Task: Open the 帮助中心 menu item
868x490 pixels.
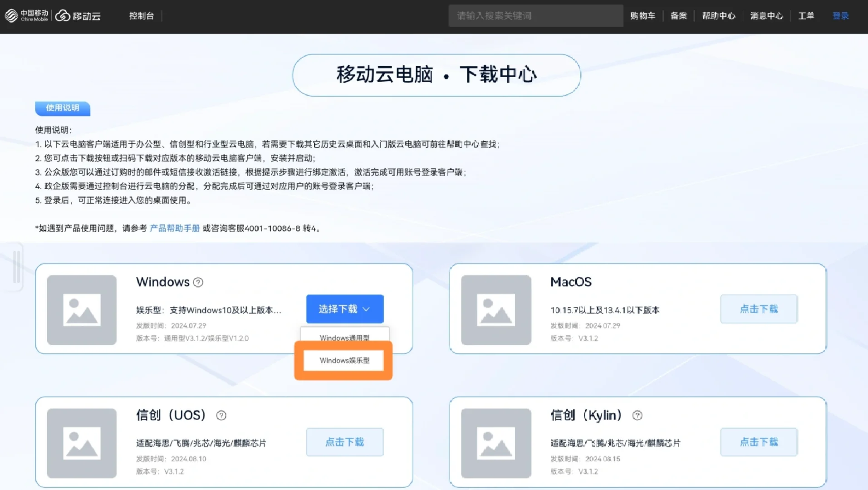Action: tap(718, 15)
